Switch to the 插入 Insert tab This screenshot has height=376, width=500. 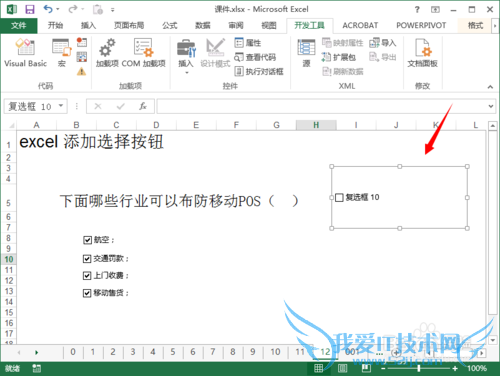click(88, 25)
